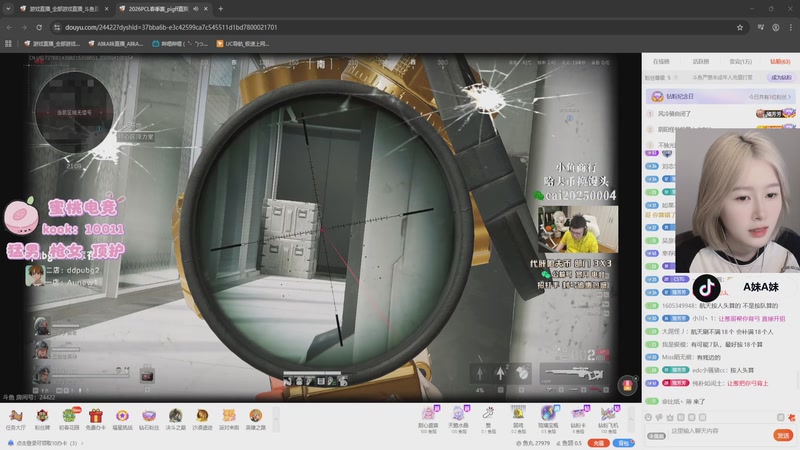800x450 pixels.
Task: Open the blue 背包 backpack button
Action: (623, 443)
